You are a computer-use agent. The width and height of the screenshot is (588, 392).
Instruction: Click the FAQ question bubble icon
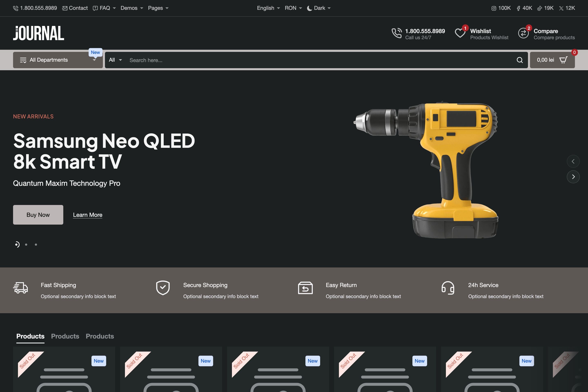(95, 8)
